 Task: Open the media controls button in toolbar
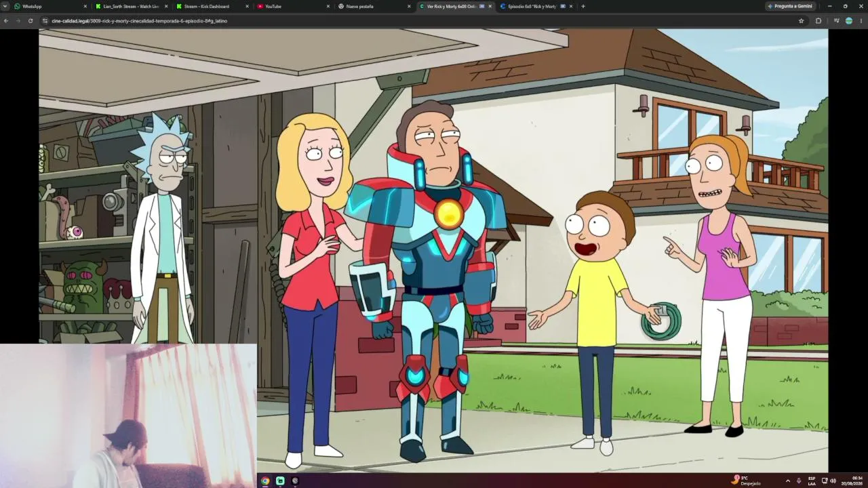coord(837,21)
